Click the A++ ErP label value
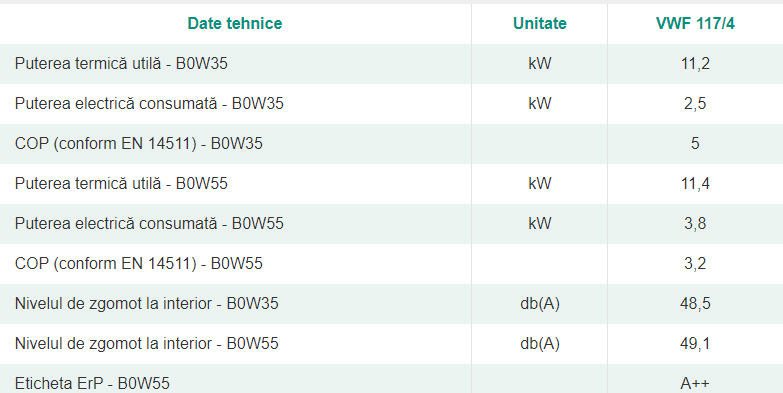 coord(695,383)
